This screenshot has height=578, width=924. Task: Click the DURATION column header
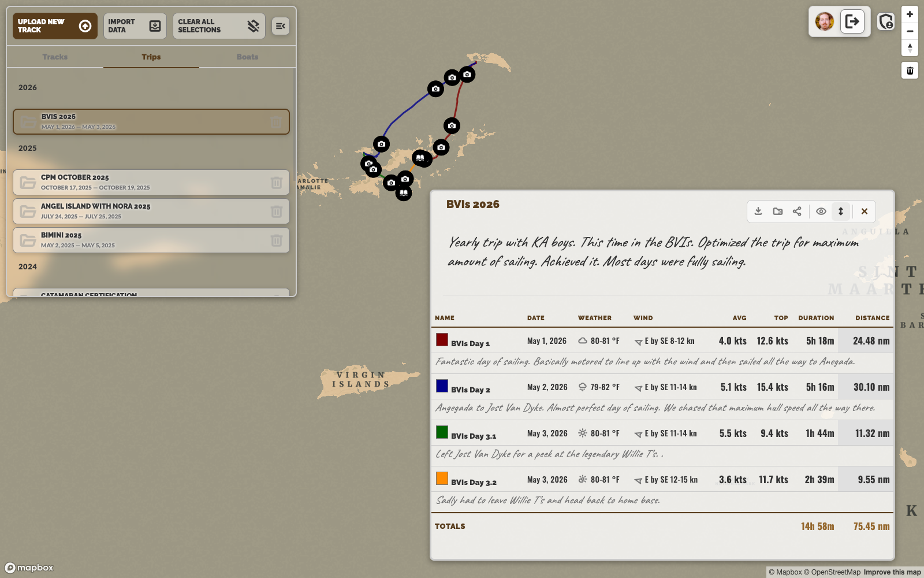pos(816,318)
